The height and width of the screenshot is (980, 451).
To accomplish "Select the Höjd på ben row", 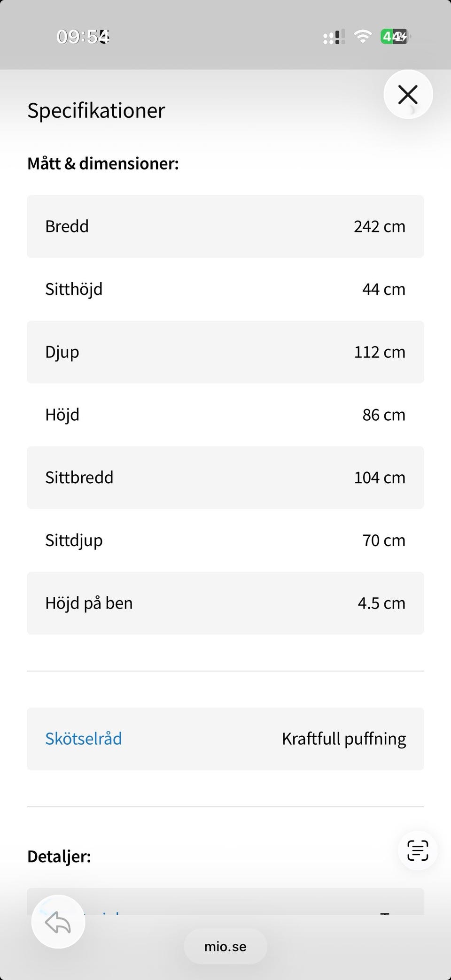I will click(225, 603).
